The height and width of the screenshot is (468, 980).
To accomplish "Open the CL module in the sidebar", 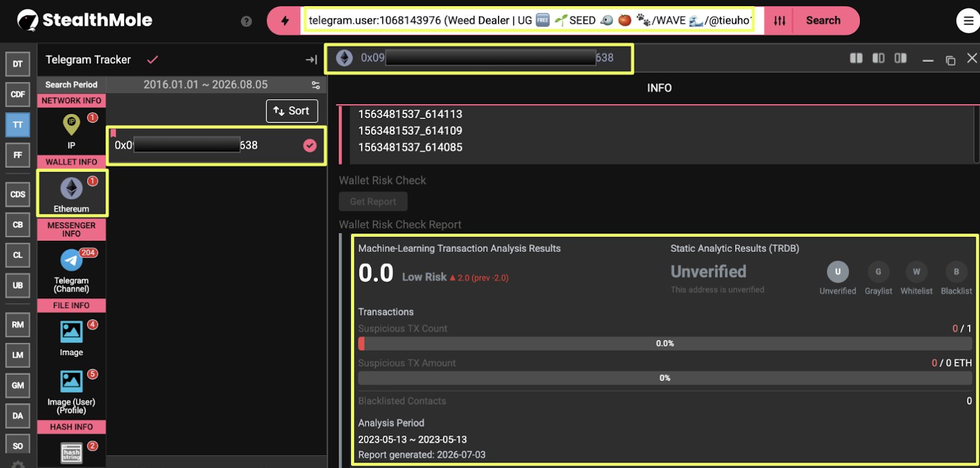I will point(18,255).
